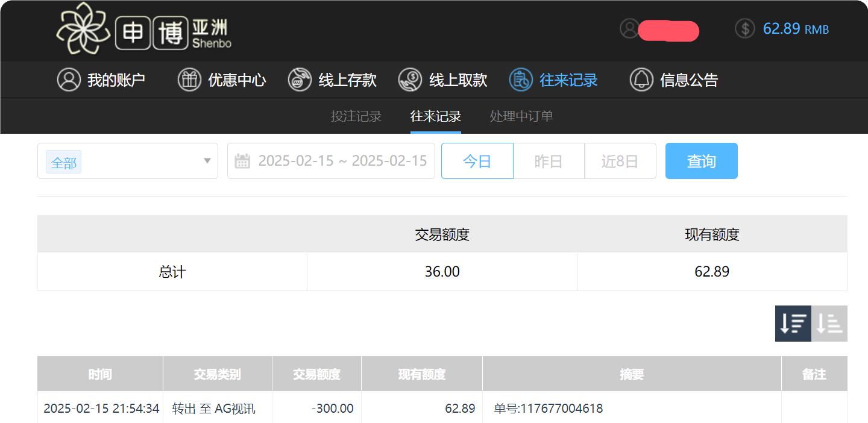Switch to the 投注记录 tab
Image resolution: width=868 pixels, height=423 pixels.
(x=356, y=116)
